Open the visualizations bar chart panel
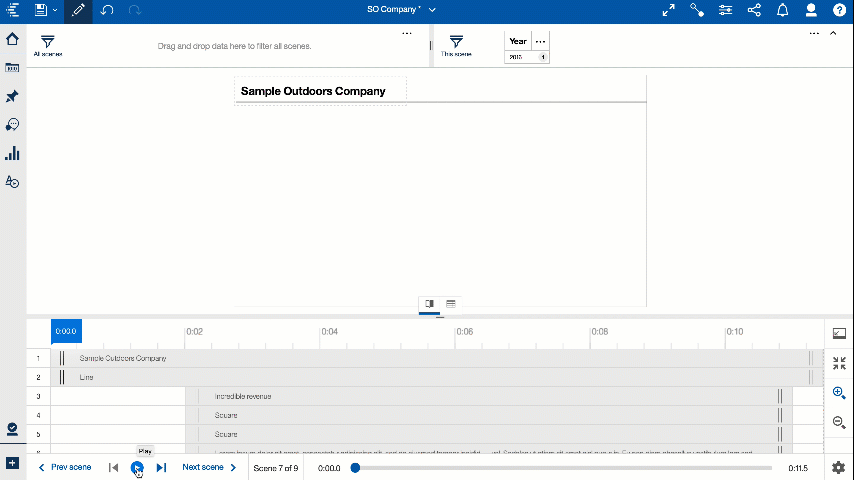Image resolution: width=854 pixels, height=480 pixels. point(12,153)
